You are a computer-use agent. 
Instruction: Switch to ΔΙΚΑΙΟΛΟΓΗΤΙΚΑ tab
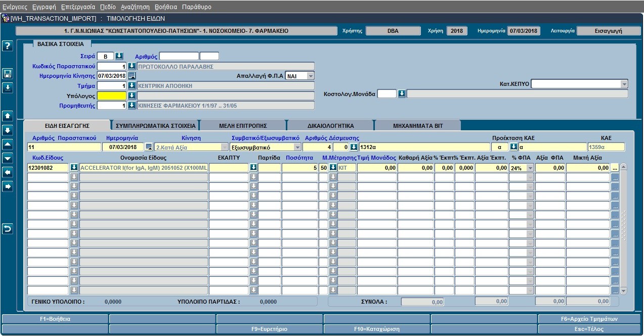pos(331,125)
